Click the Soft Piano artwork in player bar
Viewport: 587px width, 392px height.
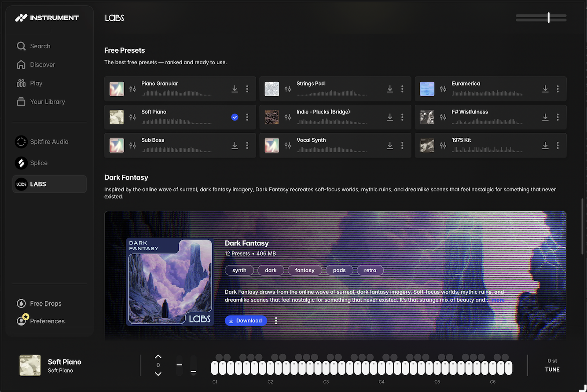pyautogui.click(x=30, y=366)
